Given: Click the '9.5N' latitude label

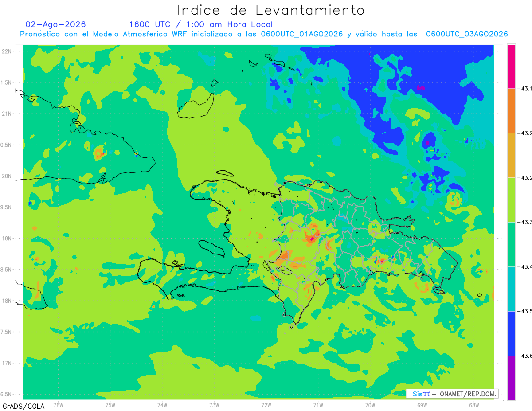Looking at the screenshot, I should pos(6,207).
